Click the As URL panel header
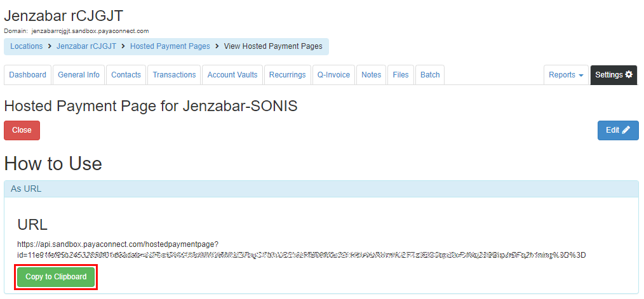Image resolution: width=644 pixels, height=299 pixels. point(321,189)
